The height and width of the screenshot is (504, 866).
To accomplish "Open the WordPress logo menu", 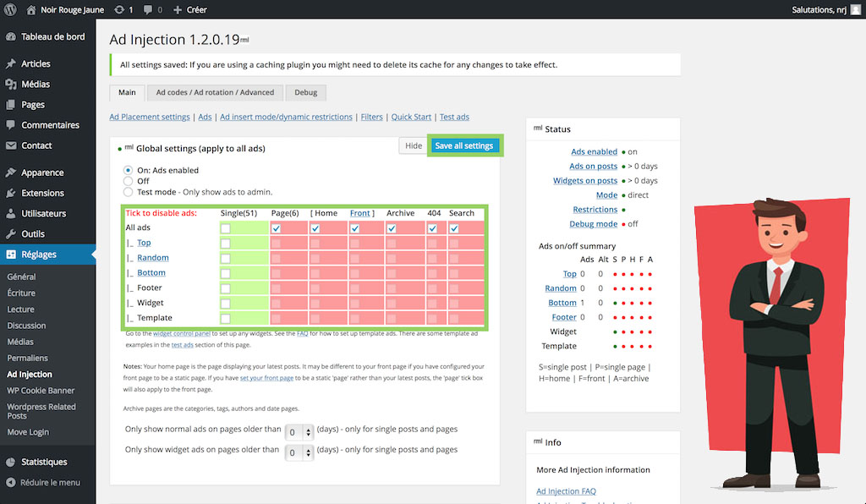I will [x=10, y=9].
